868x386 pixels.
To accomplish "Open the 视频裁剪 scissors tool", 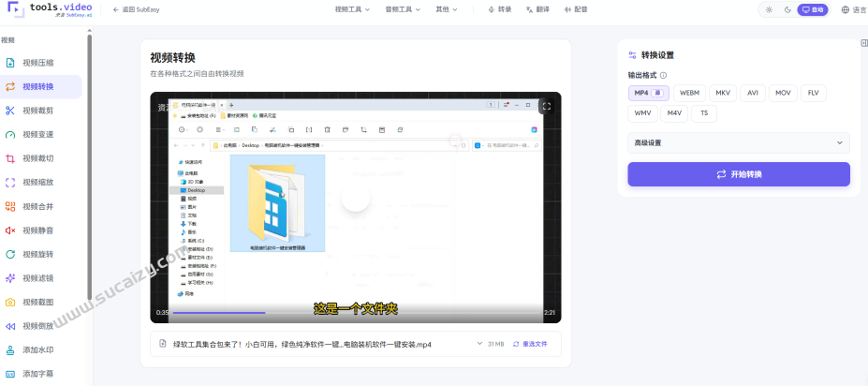I will 37,111.
